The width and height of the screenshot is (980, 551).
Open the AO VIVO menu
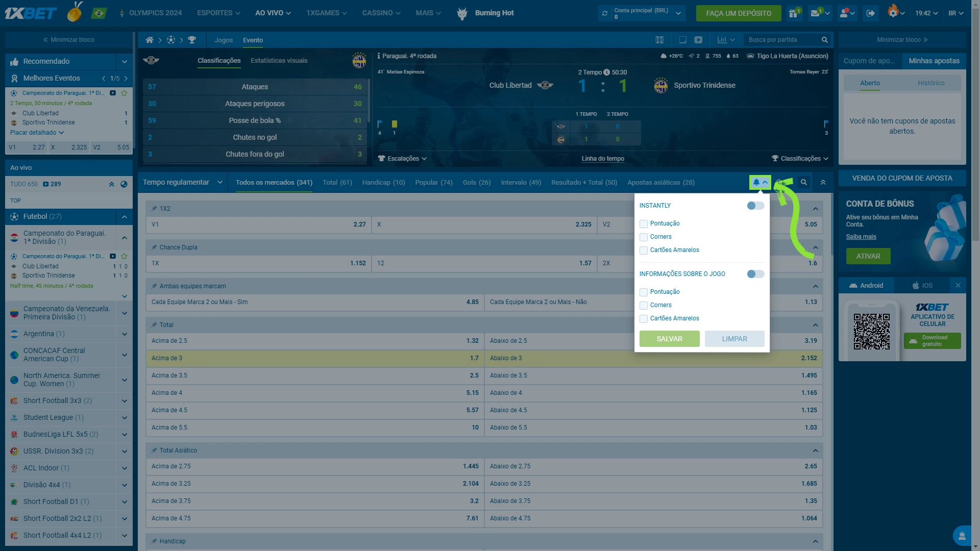coord(273,13)
